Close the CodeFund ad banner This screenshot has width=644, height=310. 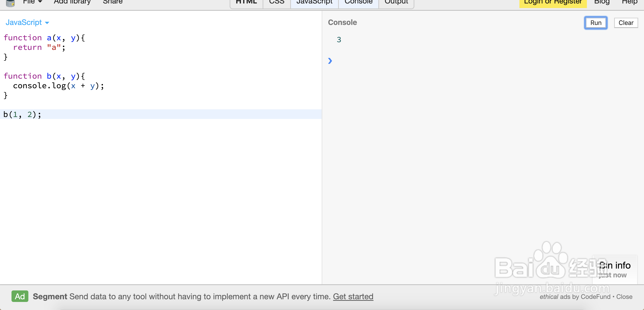[x=624, y=297]
